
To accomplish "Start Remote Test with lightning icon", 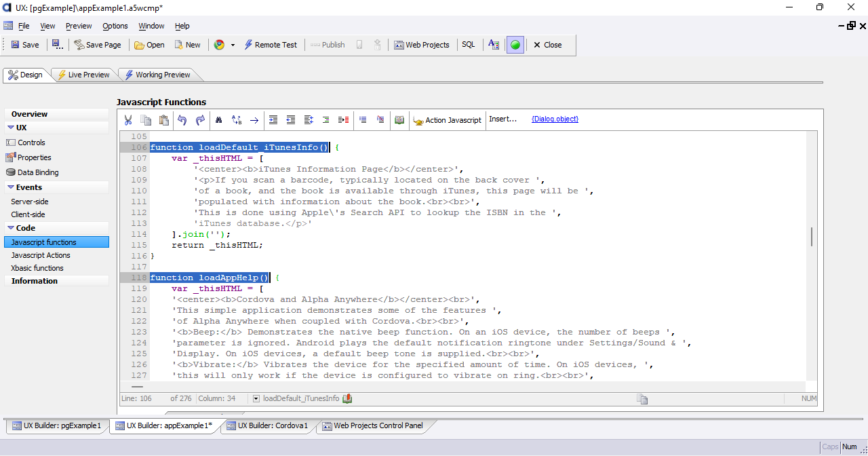I will pyautogui.click(x=271, y=45).
